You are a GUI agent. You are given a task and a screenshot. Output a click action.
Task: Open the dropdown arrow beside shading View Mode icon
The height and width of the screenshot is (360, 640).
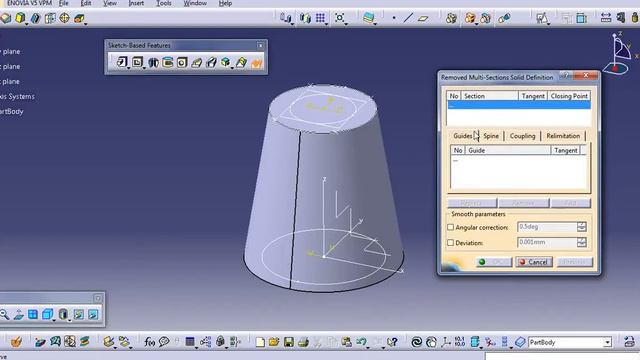(69, 320)
